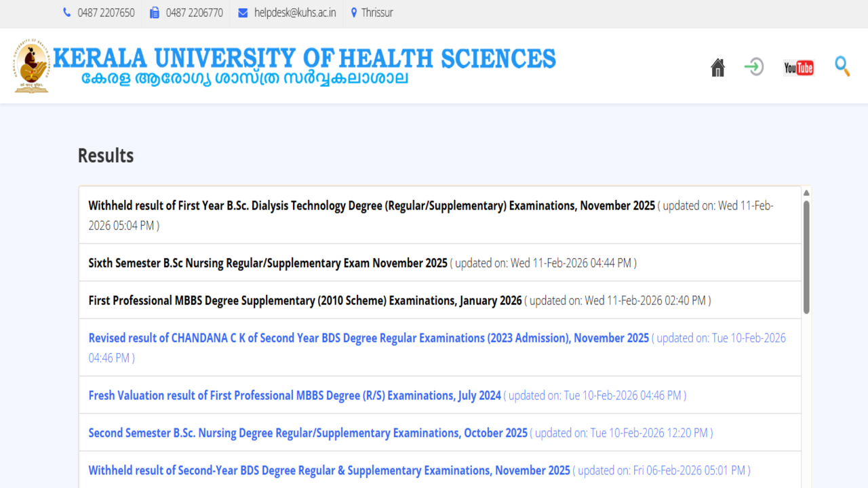Click the search magnifier icon
The width and height of the screenshot is (868, 488).
pyautogui.click(x=842, y=66)
